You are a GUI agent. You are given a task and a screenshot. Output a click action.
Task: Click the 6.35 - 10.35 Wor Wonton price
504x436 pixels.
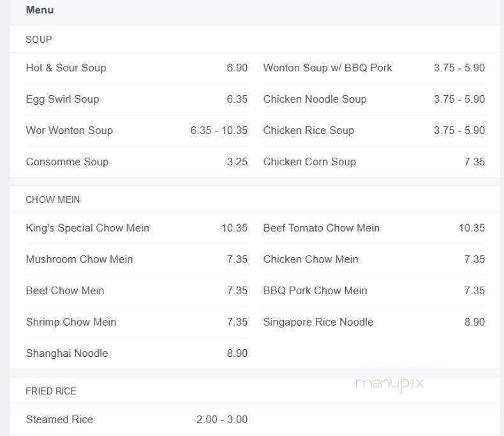219,130
